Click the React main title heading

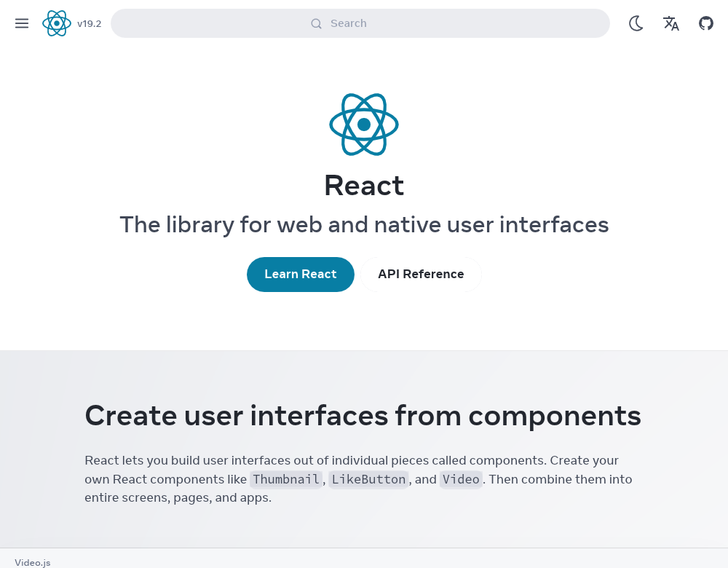point(364,186)
